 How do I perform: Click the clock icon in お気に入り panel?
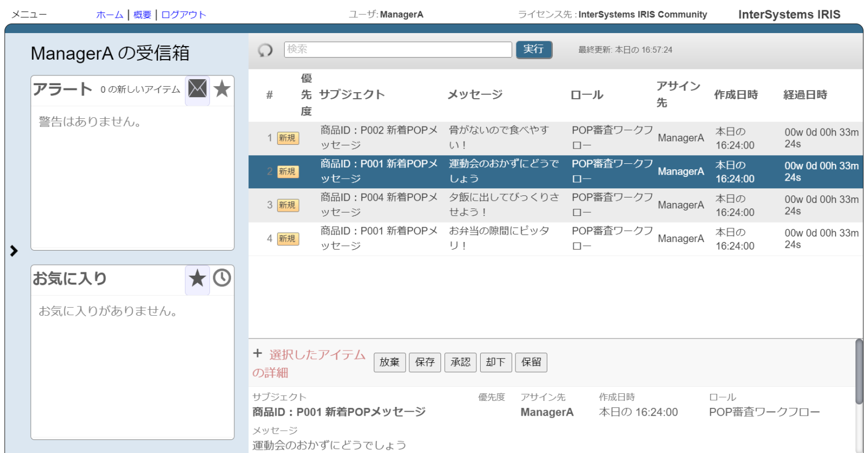(222, 278)
